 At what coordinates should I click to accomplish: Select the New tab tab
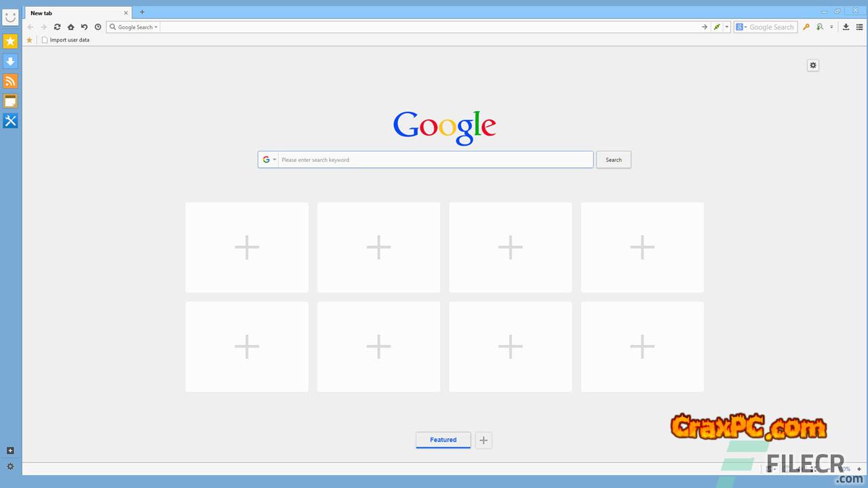pyautogui.click(x=77, y=13)
